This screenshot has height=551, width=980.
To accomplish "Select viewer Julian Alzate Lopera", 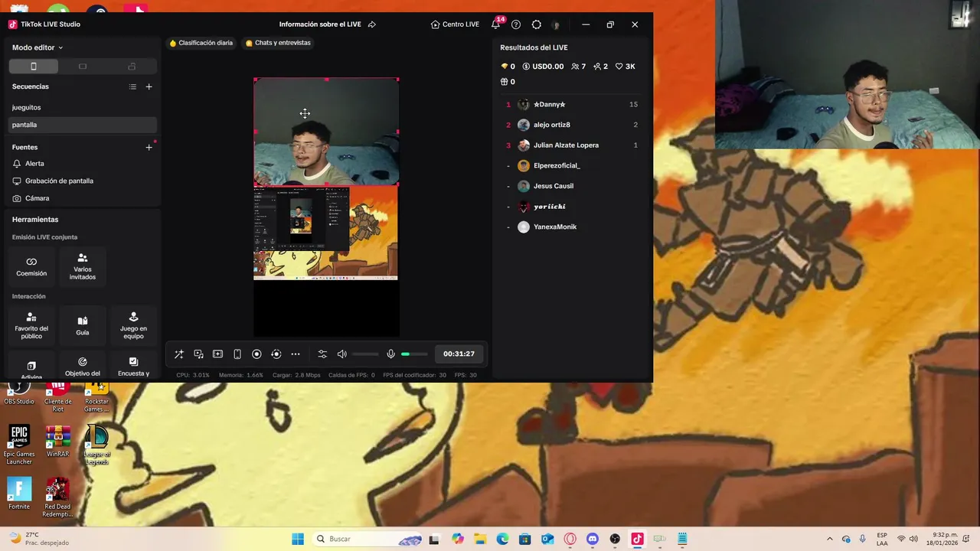I will click(x=572, y=145).
